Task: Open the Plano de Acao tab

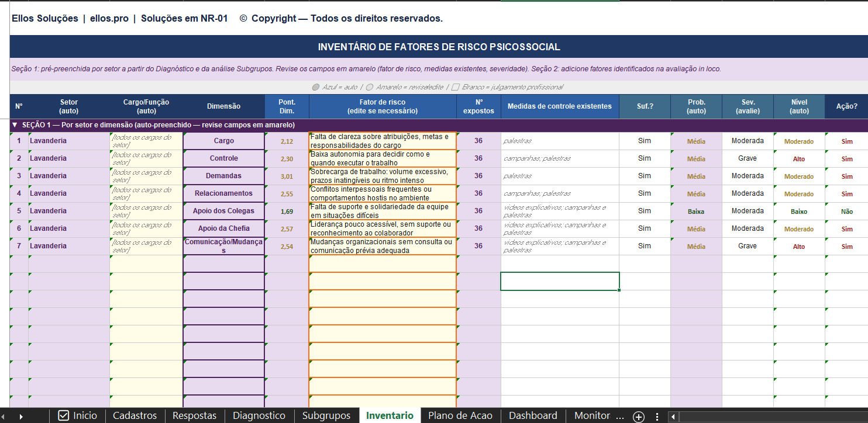Action: point(460,415)
